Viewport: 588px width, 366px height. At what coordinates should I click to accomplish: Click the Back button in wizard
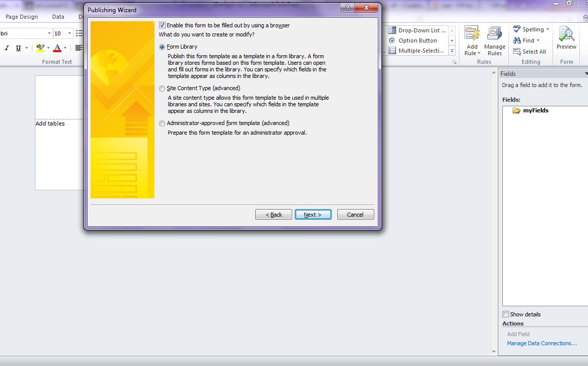[x=274, y=215]
